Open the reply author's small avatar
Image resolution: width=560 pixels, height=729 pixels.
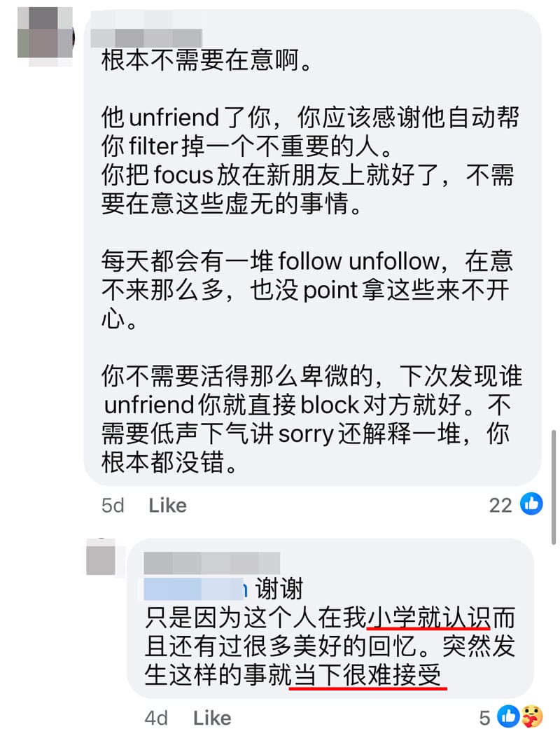(101, 557)
